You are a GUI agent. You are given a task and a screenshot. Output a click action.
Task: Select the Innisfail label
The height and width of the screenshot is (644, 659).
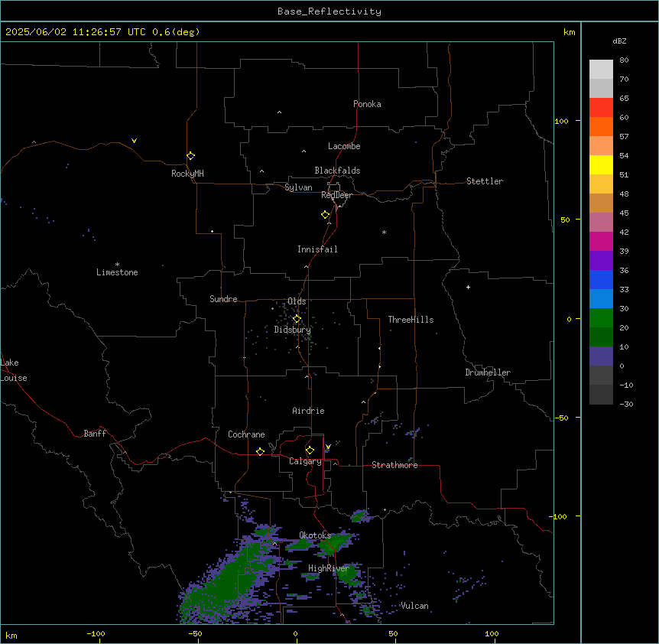click(x=317, y=249)
